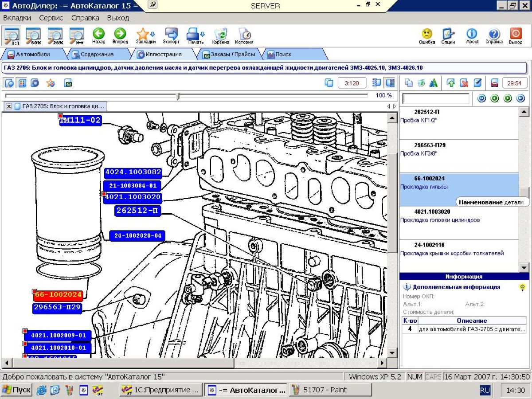
Task: Open Опции settings
Action: coord(448,36)
